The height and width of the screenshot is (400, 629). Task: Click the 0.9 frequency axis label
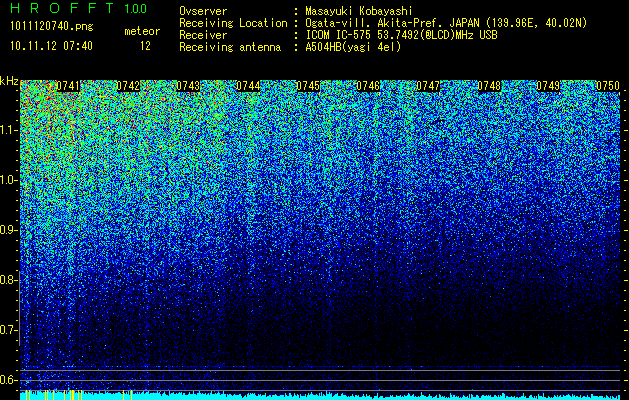tap(9, 230)
